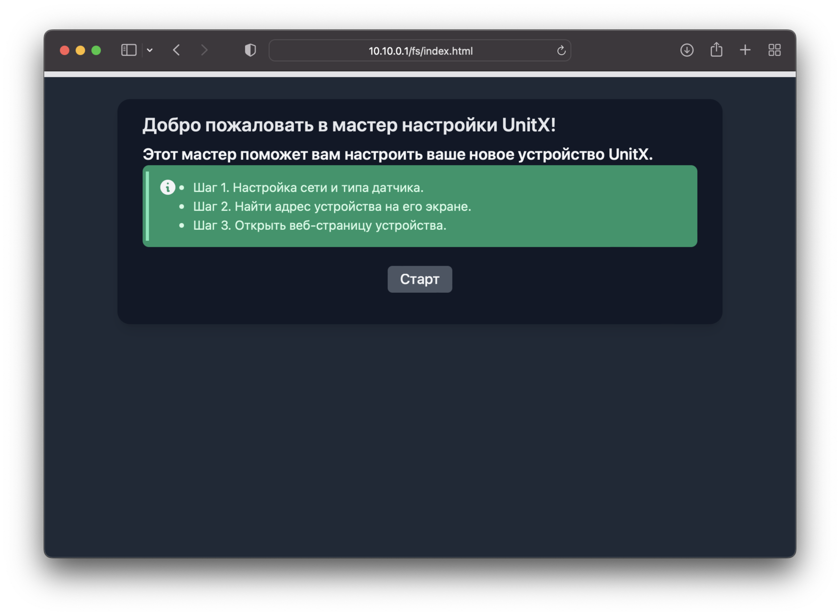Navigate back using the back arrow
840x616 pixels.
[176, 50]
